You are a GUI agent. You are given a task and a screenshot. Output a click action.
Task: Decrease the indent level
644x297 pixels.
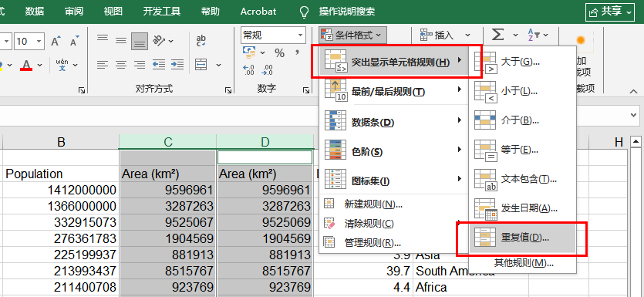tap(159, 65)
